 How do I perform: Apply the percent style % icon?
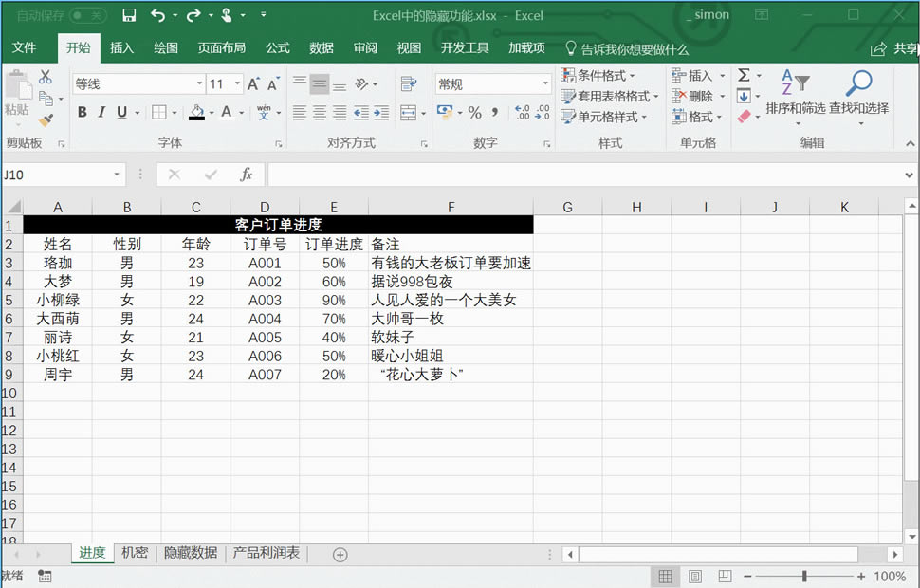(474, 113)
